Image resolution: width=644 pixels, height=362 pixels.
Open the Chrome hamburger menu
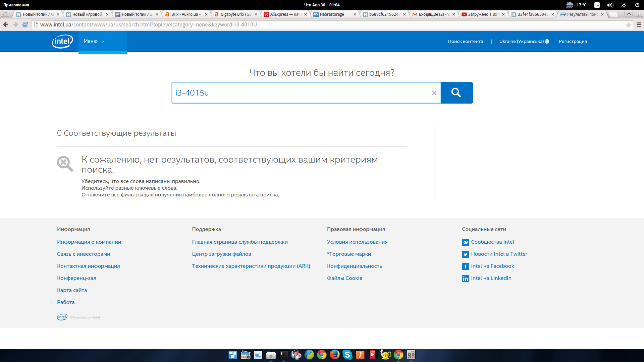(x=639, y=24)
